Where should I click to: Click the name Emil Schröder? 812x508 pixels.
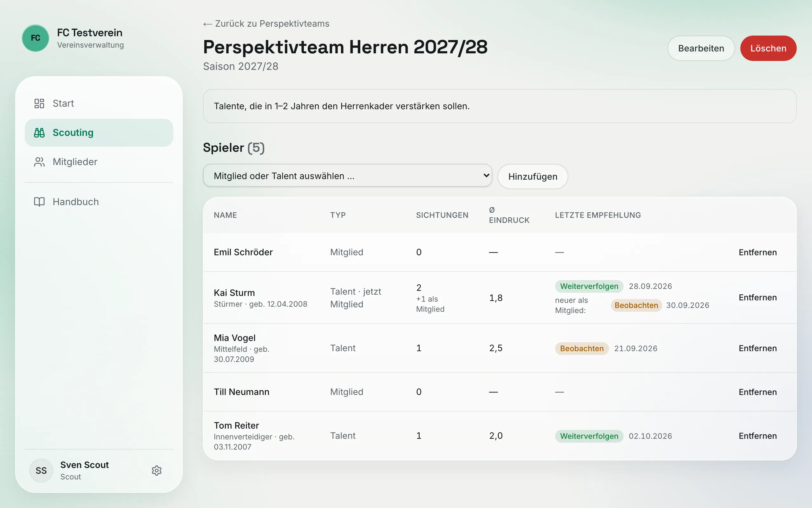tap(243, 252)
